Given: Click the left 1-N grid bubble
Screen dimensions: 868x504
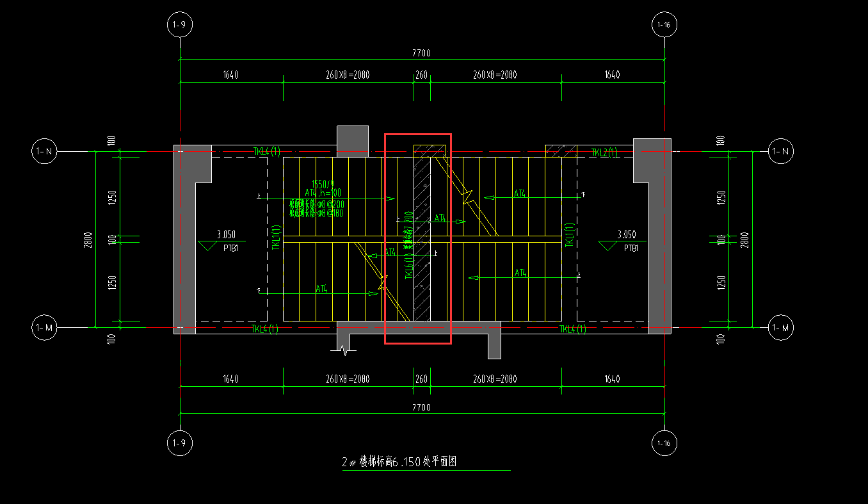Looking at the screenshot, I should pos(44,151).
